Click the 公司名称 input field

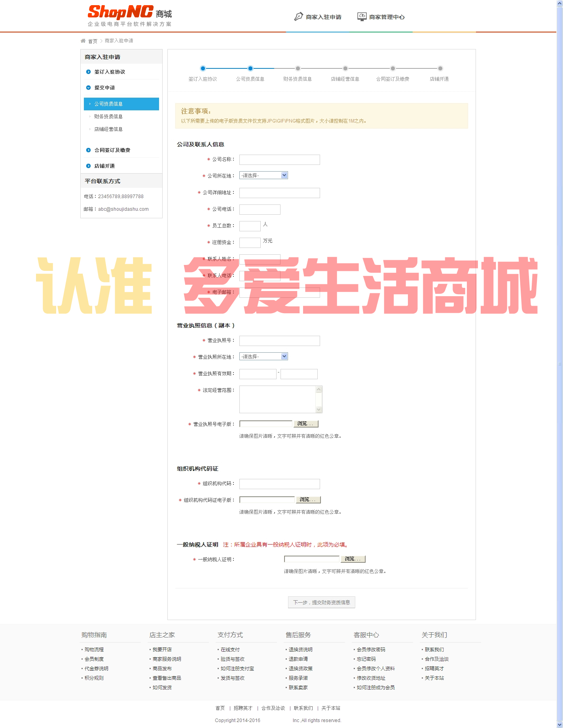pyautogui.click(x=280, y=160)
